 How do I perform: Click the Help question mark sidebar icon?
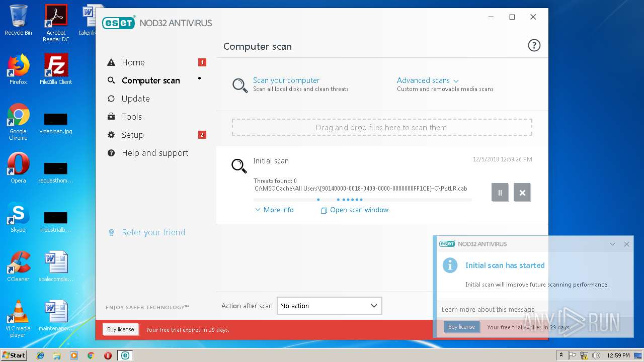pos(111,153)
